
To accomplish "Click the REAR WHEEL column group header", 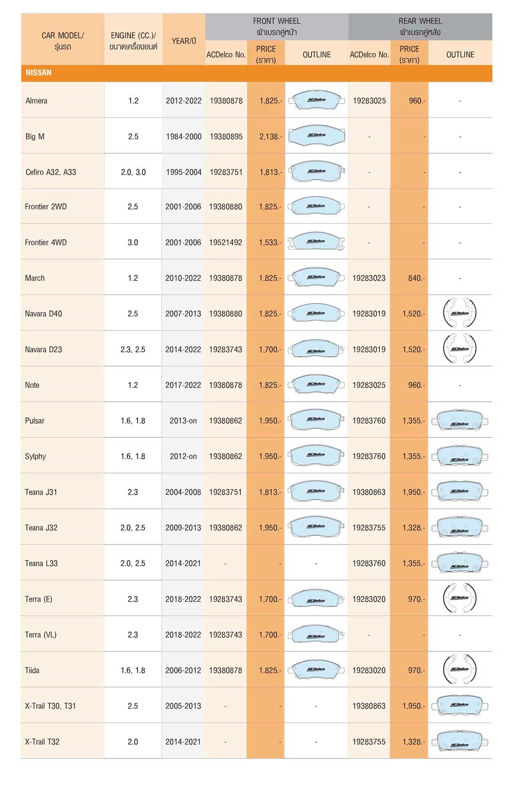I will [420, 27].
